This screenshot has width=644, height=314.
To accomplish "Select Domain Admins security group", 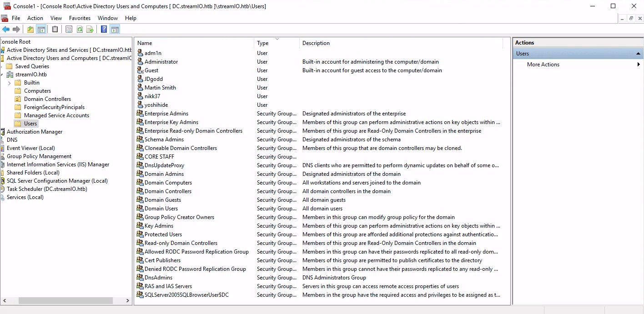I will 164,174.
